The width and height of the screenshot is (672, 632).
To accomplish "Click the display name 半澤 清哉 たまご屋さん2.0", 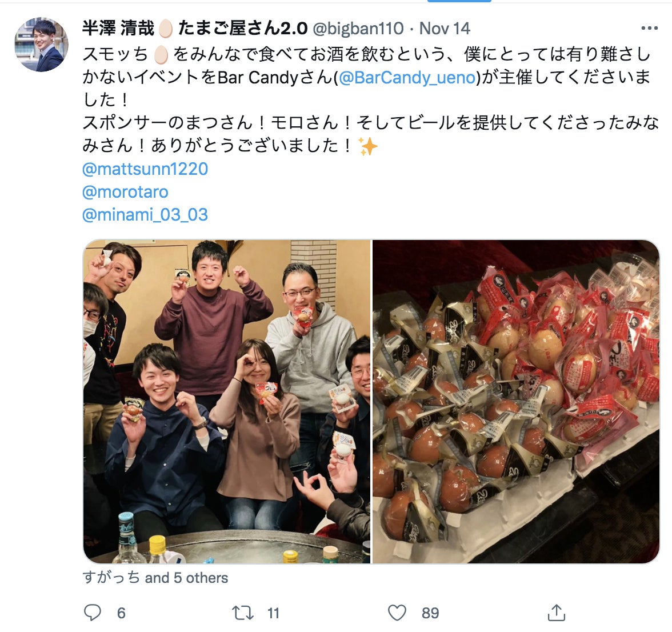I will point(195,28).
